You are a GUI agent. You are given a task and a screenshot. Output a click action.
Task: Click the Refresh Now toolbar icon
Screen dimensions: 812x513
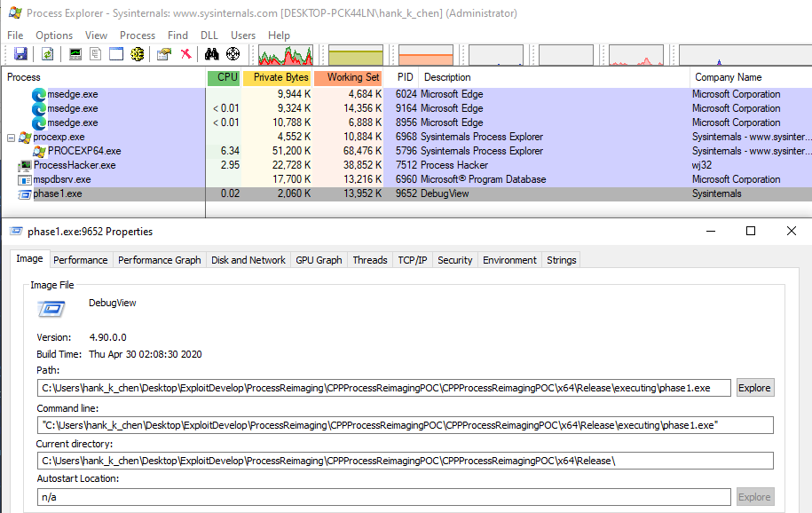[x=47, y=54]
